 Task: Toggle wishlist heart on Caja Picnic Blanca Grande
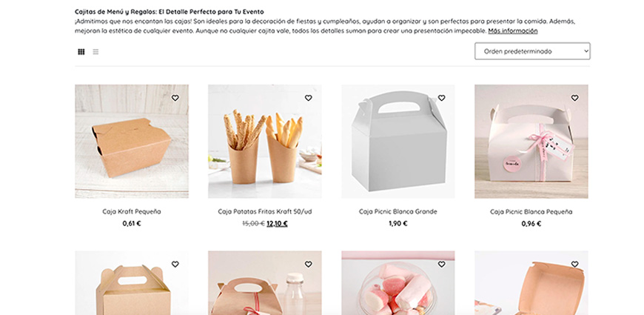[x=441, y=98]
